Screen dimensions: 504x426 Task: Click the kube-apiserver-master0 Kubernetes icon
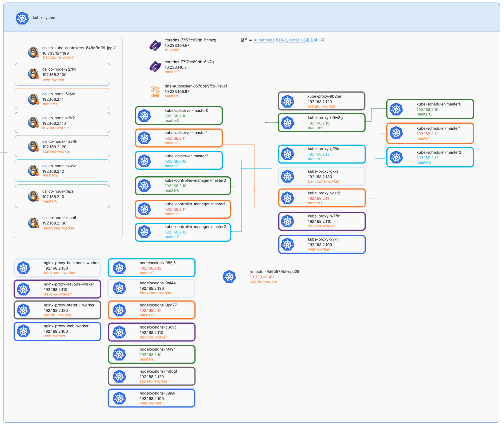144,115
